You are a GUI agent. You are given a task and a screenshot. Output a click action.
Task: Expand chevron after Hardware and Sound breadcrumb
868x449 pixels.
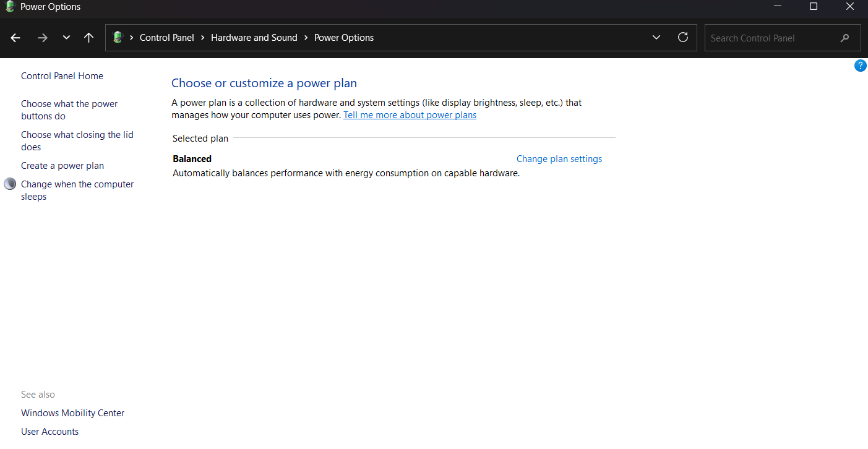click(x=306, y=38)
